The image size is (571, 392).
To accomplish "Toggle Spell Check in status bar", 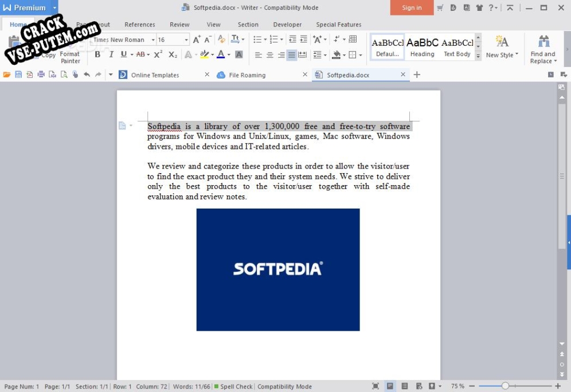I will (233, 386).
